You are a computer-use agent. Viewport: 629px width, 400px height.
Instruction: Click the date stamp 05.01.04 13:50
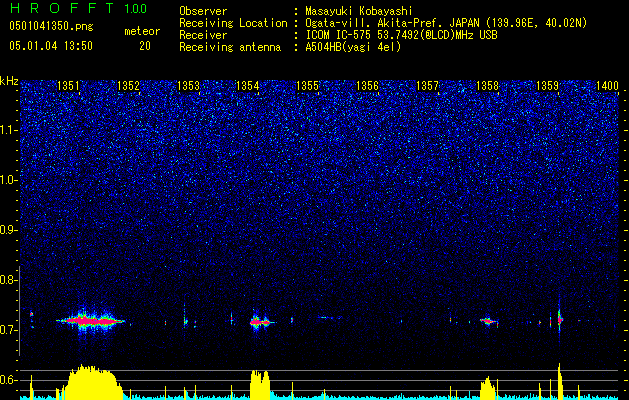tap(51, 46)
